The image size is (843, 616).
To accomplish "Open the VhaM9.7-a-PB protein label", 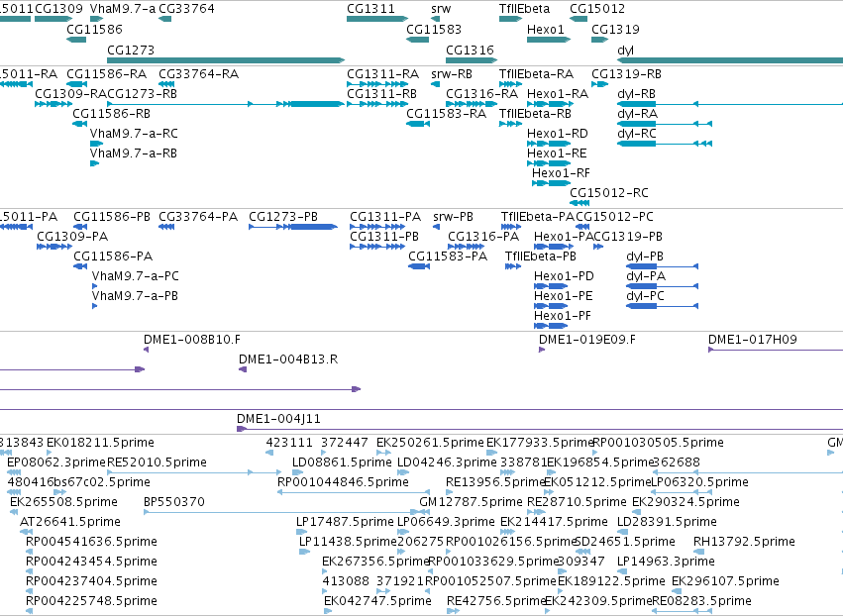I will point(135,296).
